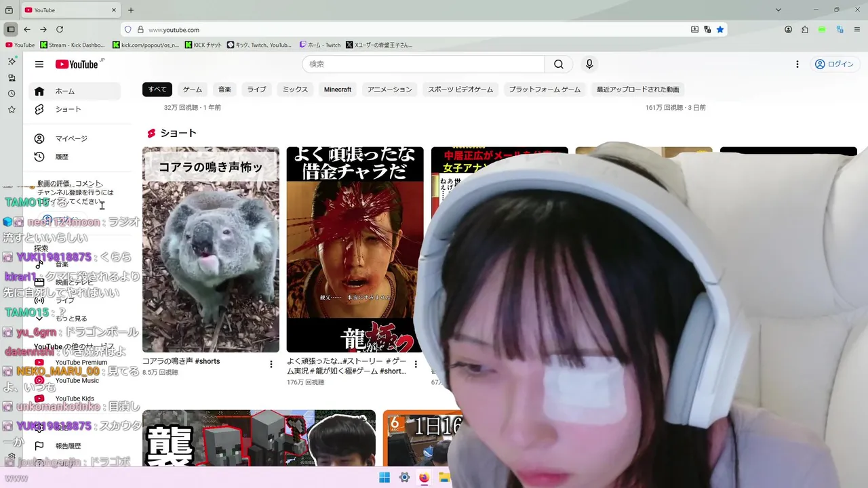The width and height of the screenshot is (868, 488).
Task: Open options menu for the koala short
Action: pyautogui.click(x=271, y=365)
